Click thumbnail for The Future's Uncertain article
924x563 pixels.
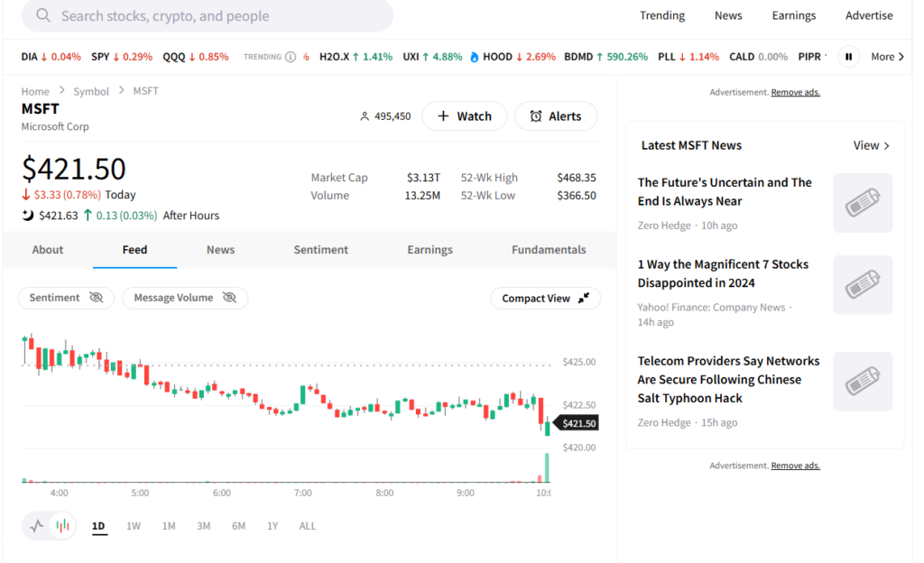click(863, 203)
